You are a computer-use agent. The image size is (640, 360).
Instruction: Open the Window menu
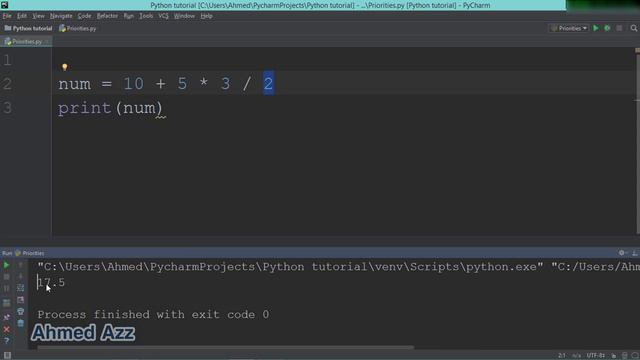(x=184, y=16)
